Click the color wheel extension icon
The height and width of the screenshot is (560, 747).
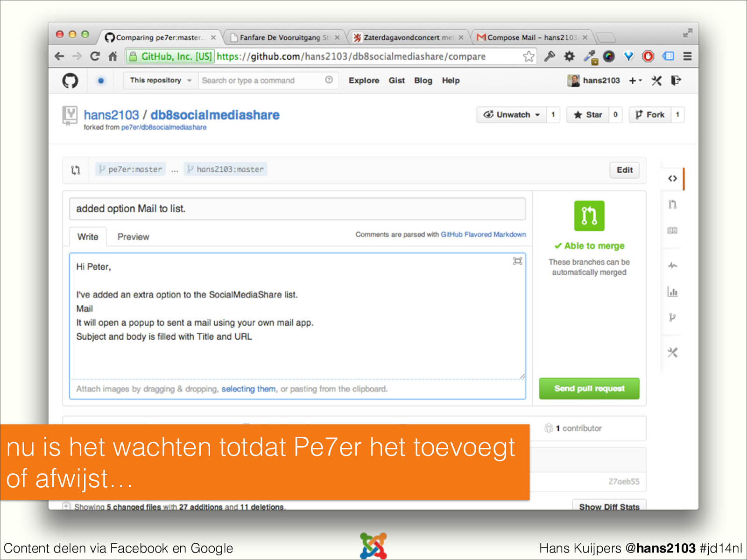[609, 56]
